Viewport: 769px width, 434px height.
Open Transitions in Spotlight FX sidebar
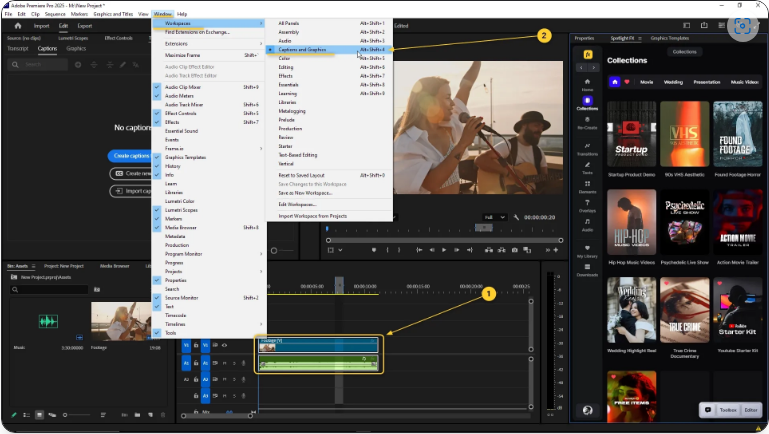coord(587,149)
